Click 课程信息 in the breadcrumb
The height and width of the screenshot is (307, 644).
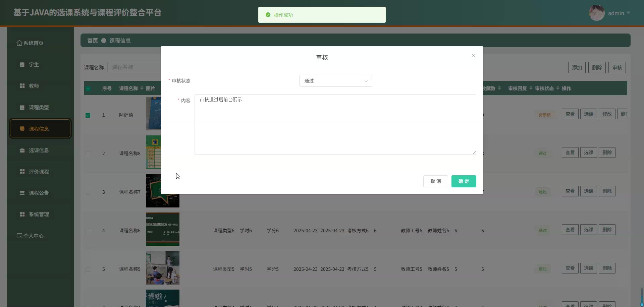coord(120,41)
